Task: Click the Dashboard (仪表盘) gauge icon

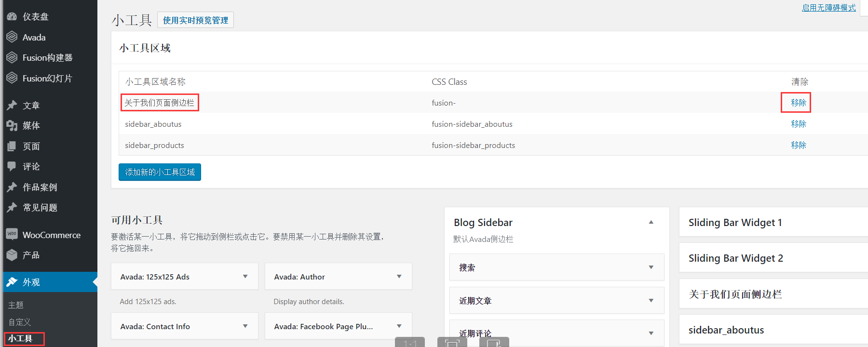Action: click(12, 16)
